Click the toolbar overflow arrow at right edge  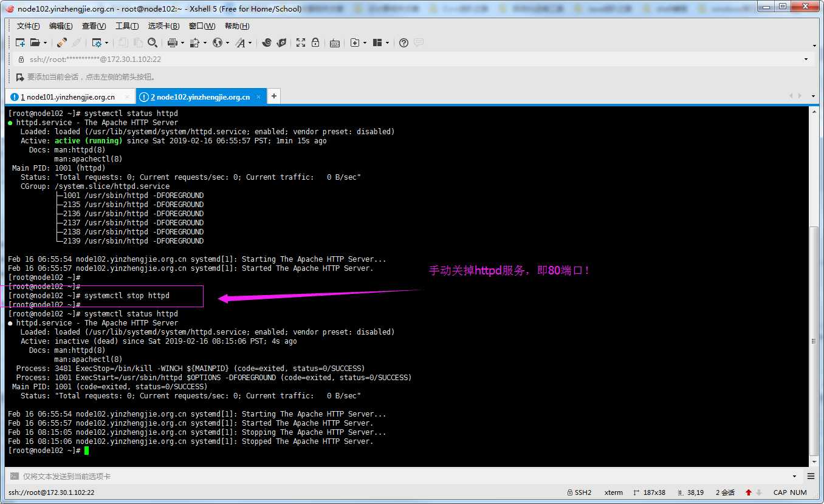click(x=814, y=46)
